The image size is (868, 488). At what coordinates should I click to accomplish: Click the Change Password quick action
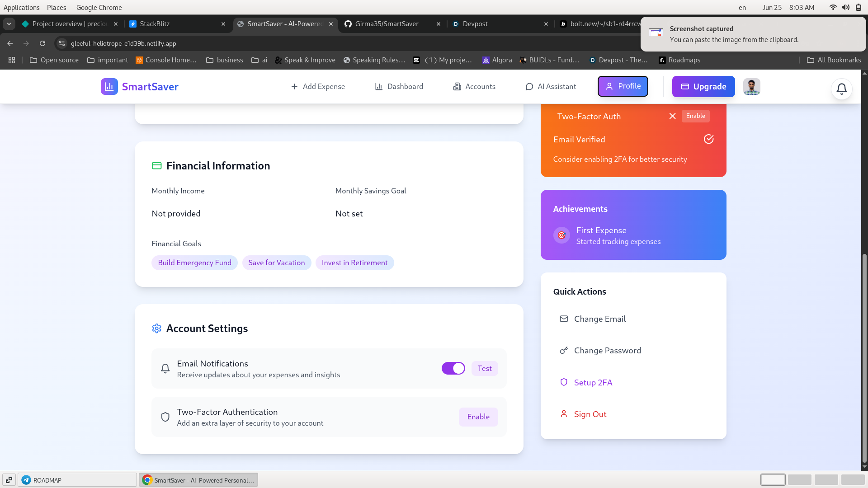click(607, 351)
